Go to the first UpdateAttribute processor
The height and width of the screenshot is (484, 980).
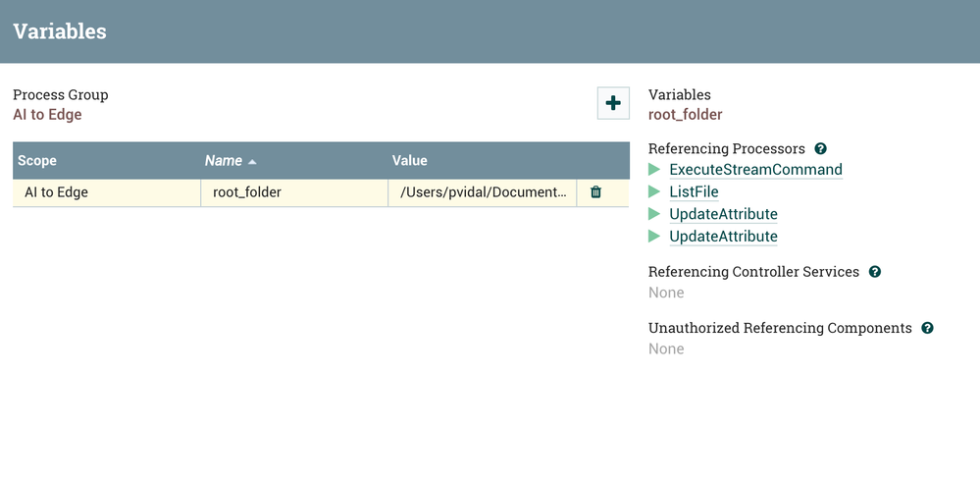(723, 214)
